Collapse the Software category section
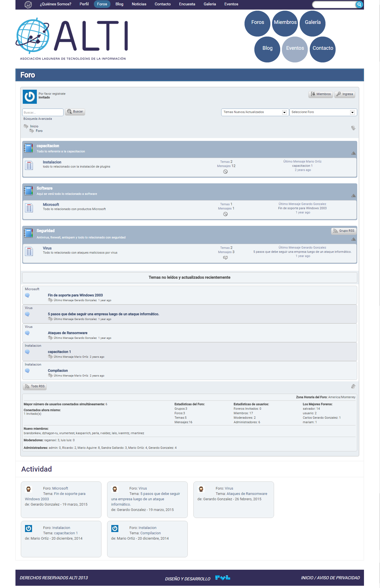The height and width of the screenshot is (588, 380). coord(353,196)
